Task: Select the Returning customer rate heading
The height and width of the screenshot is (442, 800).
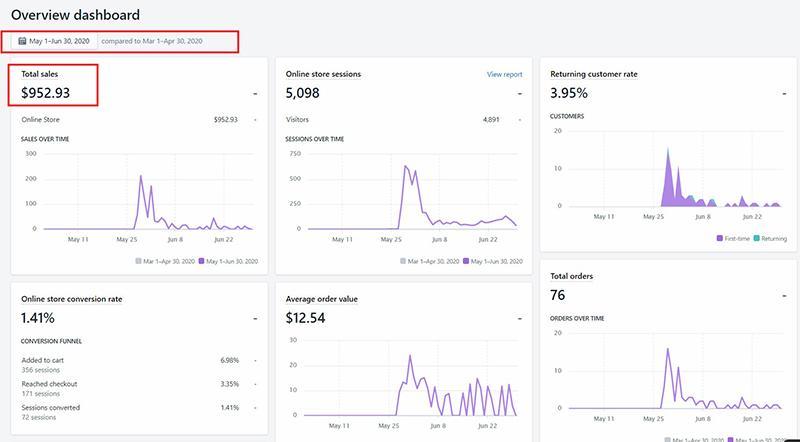Action: coord(593,74)
